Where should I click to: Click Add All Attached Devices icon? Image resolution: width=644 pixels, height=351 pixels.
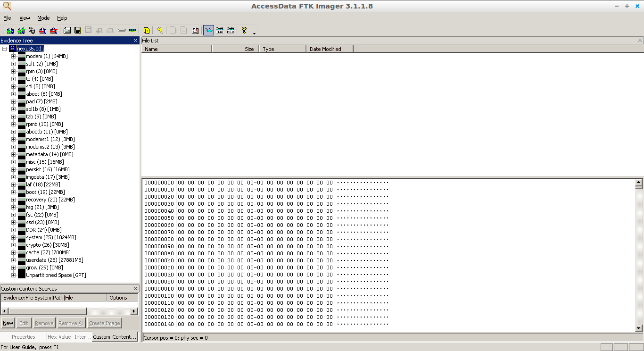[21, 30]
